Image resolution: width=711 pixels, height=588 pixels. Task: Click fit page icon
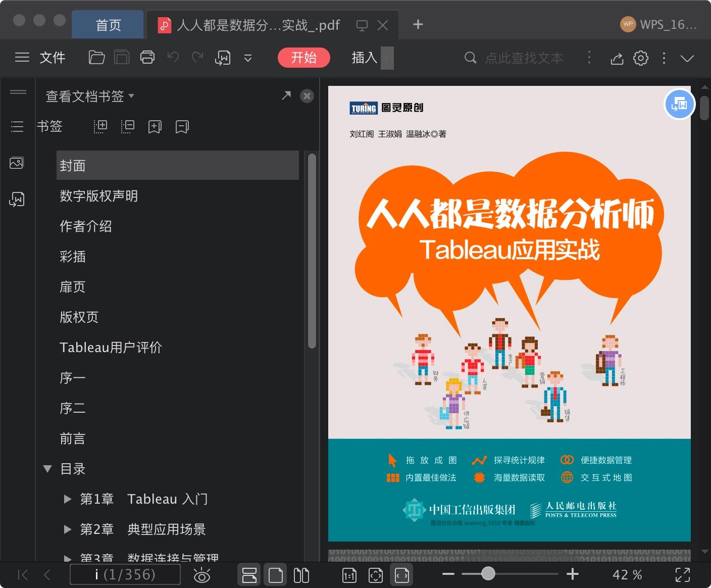click(376, 575)
